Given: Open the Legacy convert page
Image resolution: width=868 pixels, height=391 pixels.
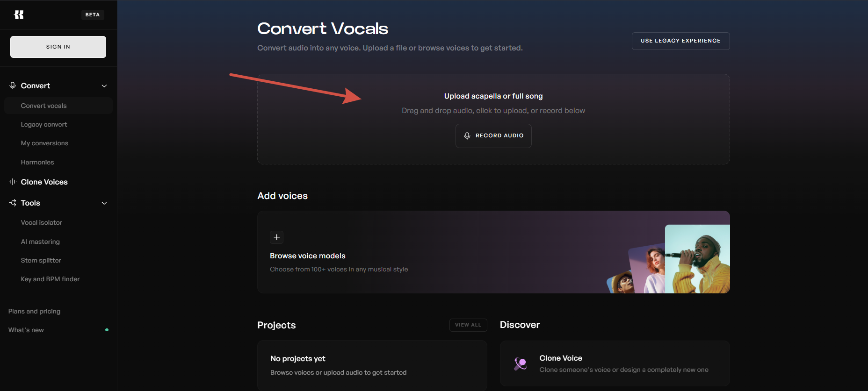Looking at the screenshot, I should pyautogui.click(x=44, y=124).
